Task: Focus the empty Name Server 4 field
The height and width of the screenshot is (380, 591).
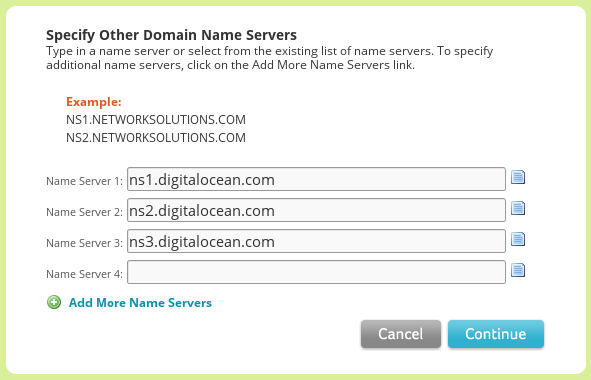Action: (316, 272)
